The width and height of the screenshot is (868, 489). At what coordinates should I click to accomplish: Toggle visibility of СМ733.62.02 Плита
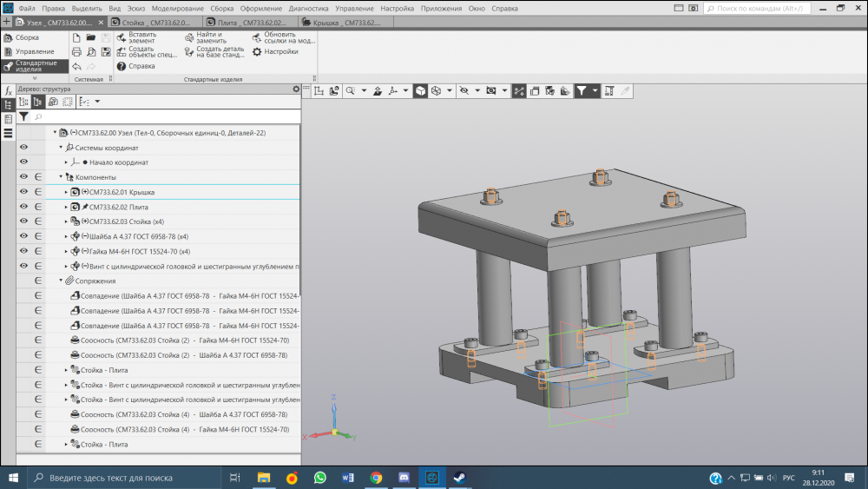pos(23,207)
